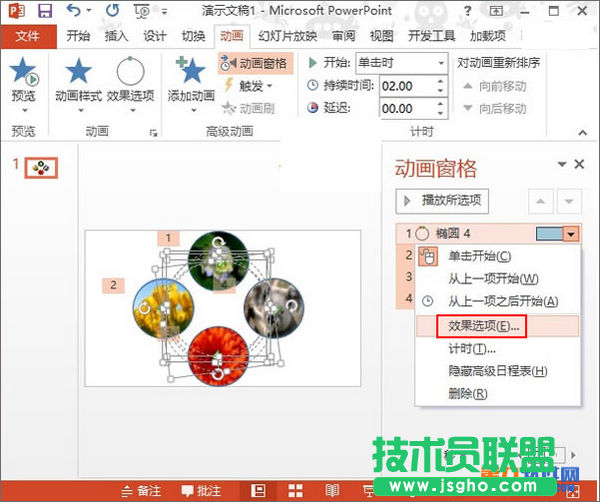Image resolution: width=600 pixels, height=502 pixels.
Task: Choose Start On Click menu item
Action: coord(497,256)
